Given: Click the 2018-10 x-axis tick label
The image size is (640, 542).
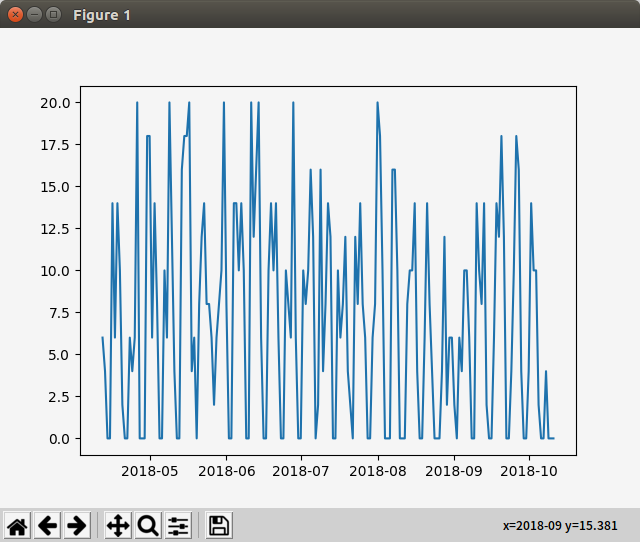Looking at the screenshot, I should [x=529, y=470].
